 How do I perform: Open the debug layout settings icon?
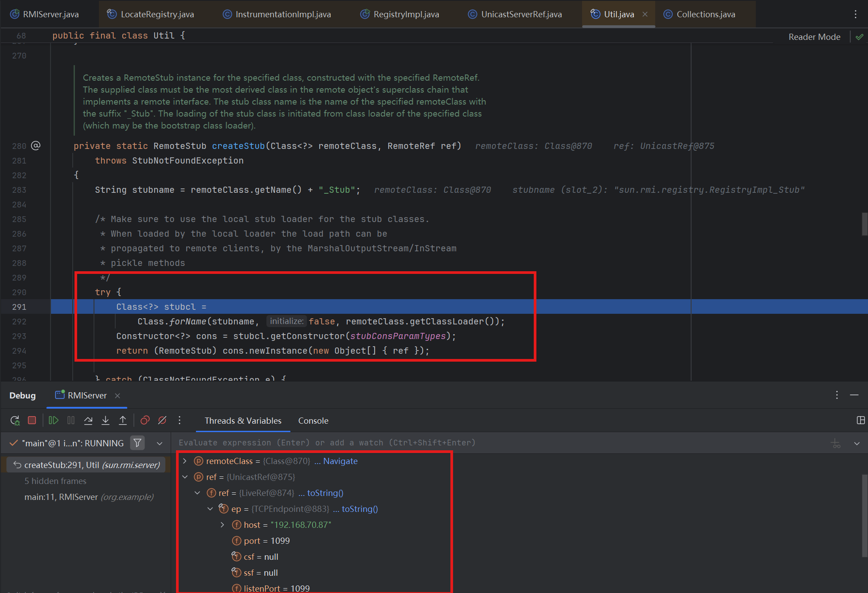click(861, 420)
